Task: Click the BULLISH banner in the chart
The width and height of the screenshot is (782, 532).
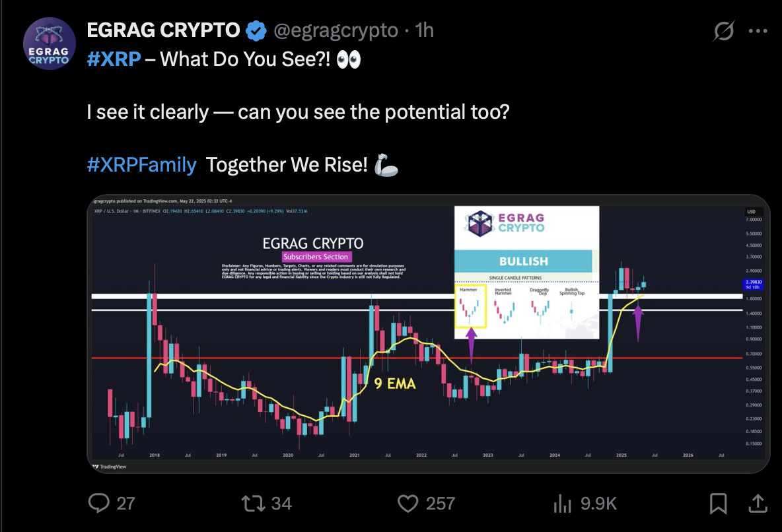Action: click(523, 261)
